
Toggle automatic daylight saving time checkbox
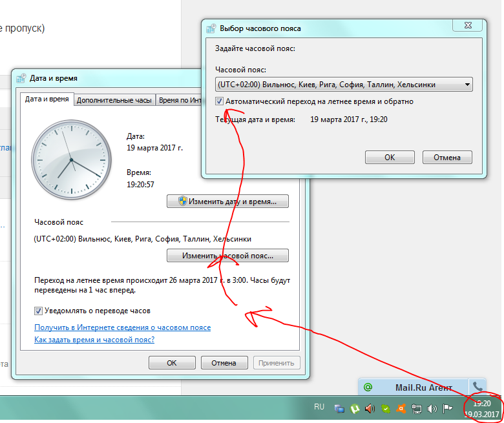tap(220, 101)
